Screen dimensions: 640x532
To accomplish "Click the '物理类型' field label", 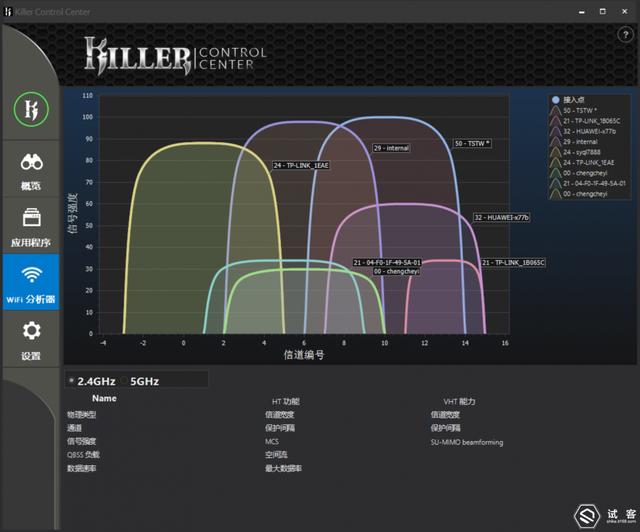I will (x=82, y=415).
